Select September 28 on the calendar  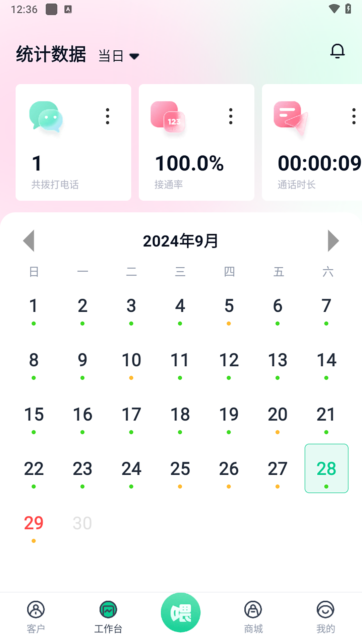326,469
